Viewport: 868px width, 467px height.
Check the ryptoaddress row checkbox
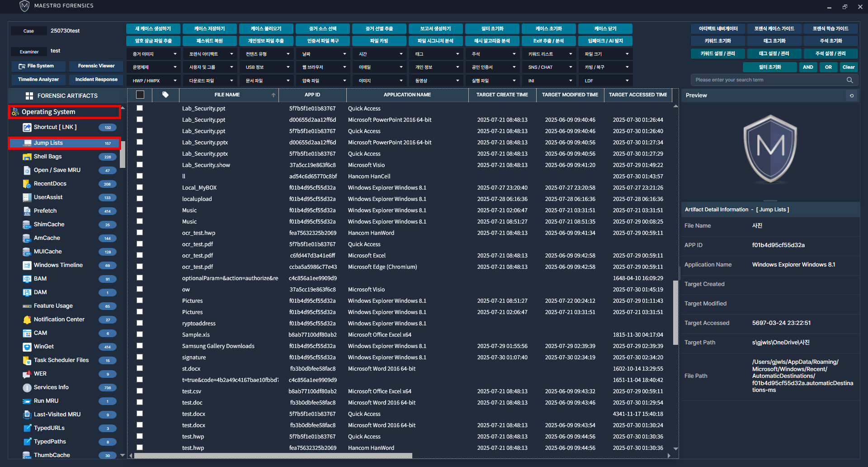point(140,323)
